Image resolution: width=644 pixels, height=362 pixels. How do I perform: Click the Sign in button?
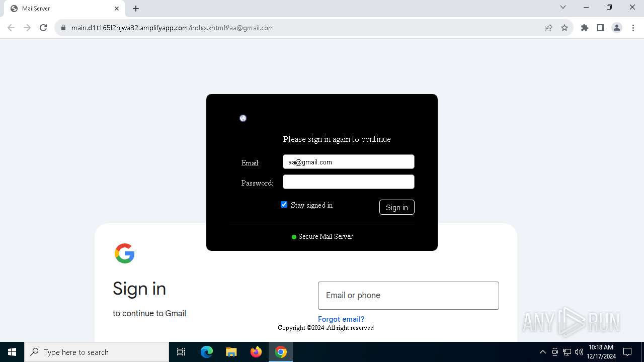point(397,207)
